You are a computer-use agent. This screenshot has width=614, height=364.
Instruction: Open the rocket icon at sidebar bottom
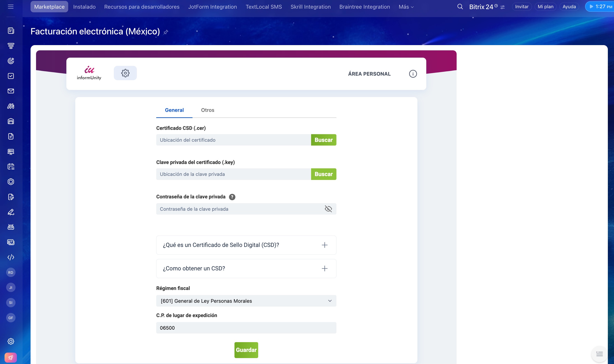11,357
